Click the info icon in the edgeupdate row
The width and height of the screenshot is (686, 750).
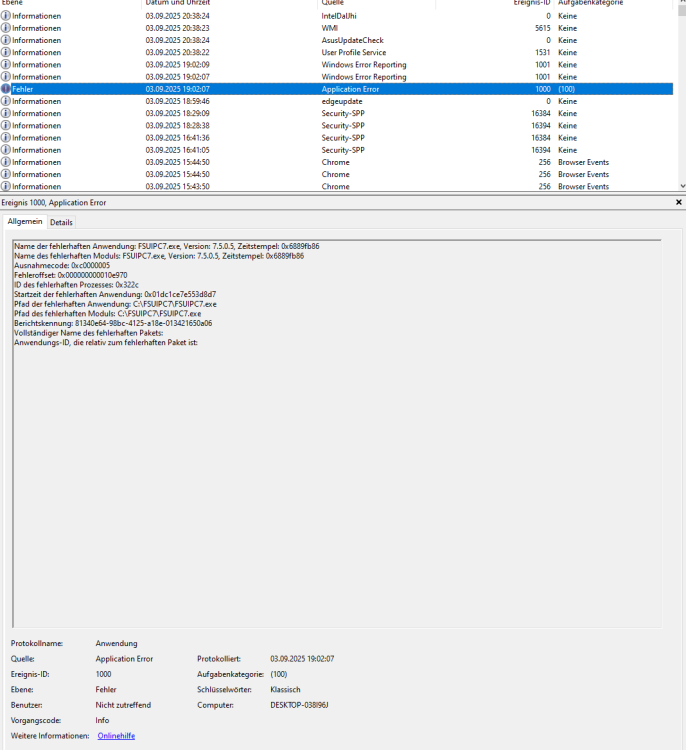[x=6, y=101]
